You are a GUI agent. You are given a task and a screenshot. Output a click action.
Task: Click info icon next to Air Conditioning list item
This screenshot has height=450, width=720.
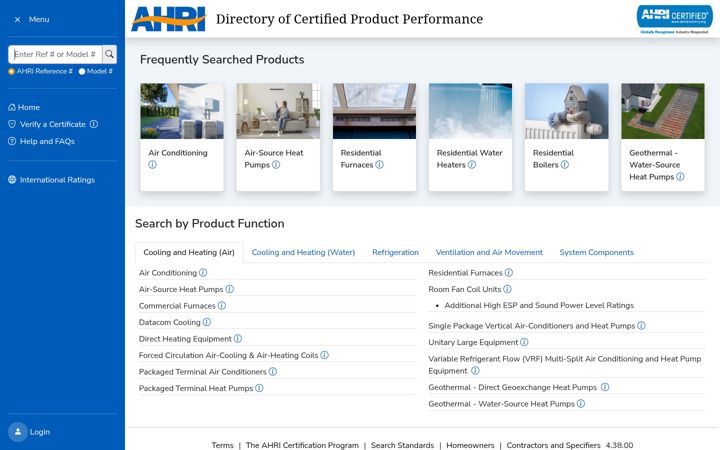[x=203, y=272]
